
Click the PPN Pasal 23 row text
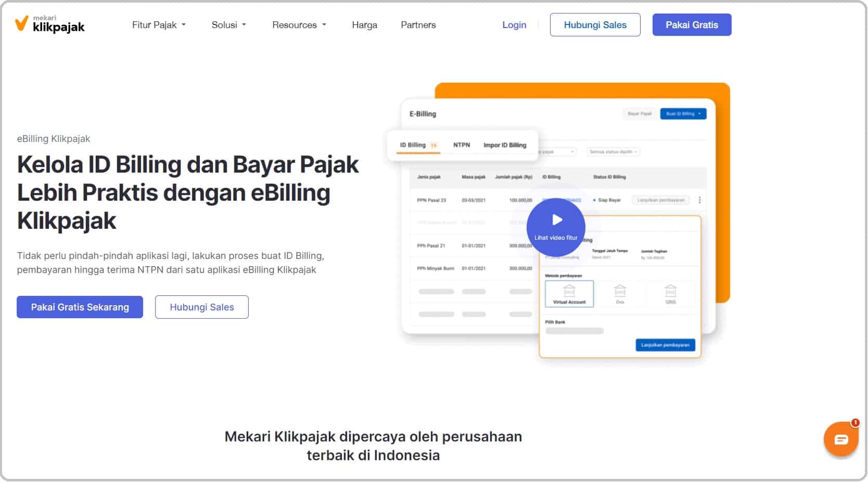pos(431,200)
